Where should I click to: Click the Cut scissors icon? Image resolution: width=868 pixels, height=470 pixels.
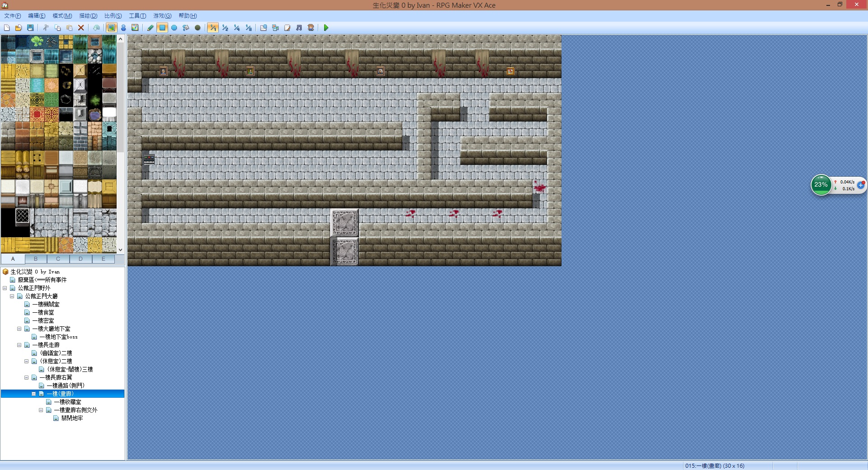pyautogui.click(x=46, y=28)
